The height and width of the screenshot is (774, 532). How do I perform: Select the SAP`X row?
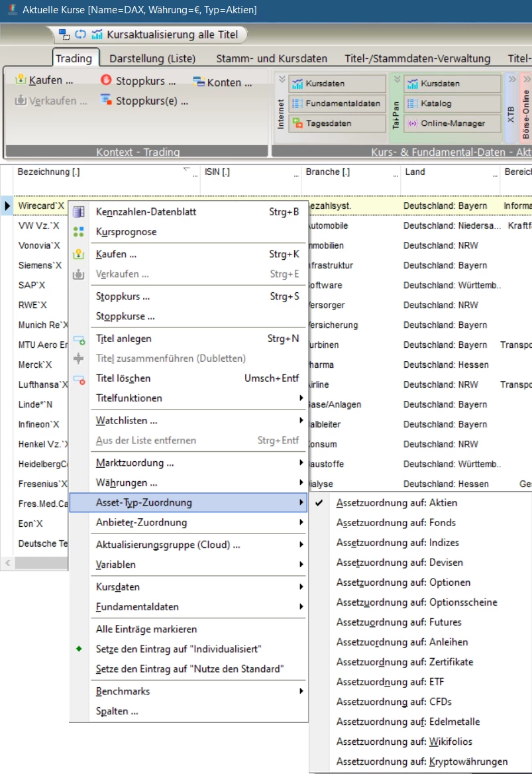pyautogui.click(x=32, y=285)
